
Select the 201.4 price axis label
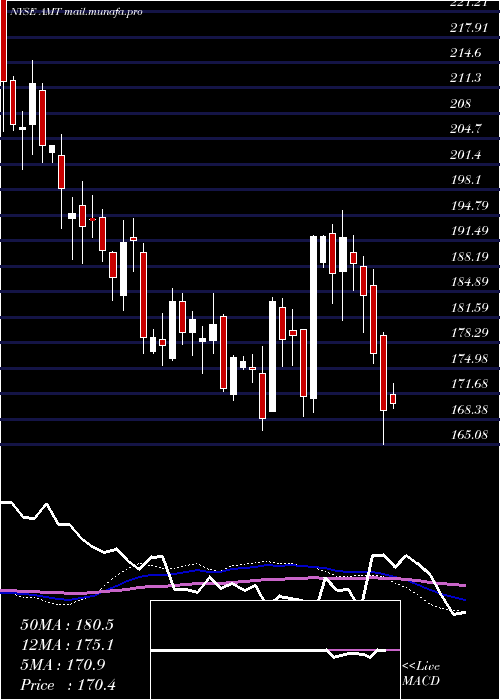pyautogui.click(x=466, y=155)
